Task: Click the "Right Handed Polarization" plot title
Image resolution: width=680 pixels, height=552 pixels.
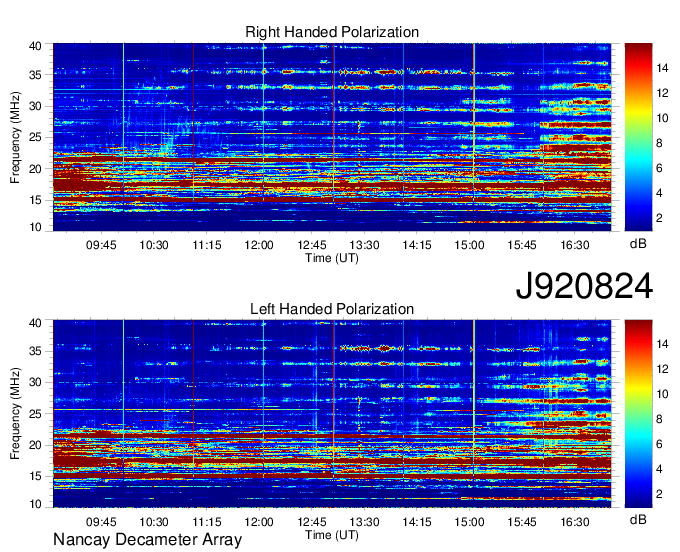Action: [332, 32]
